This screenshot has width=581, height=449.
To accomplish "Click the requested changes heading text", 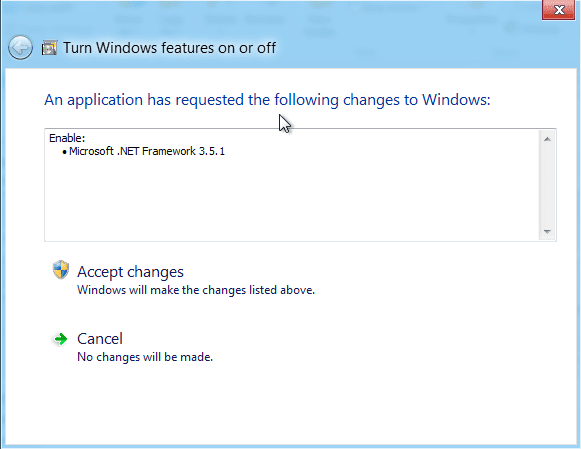I will (x=267, y=100).
